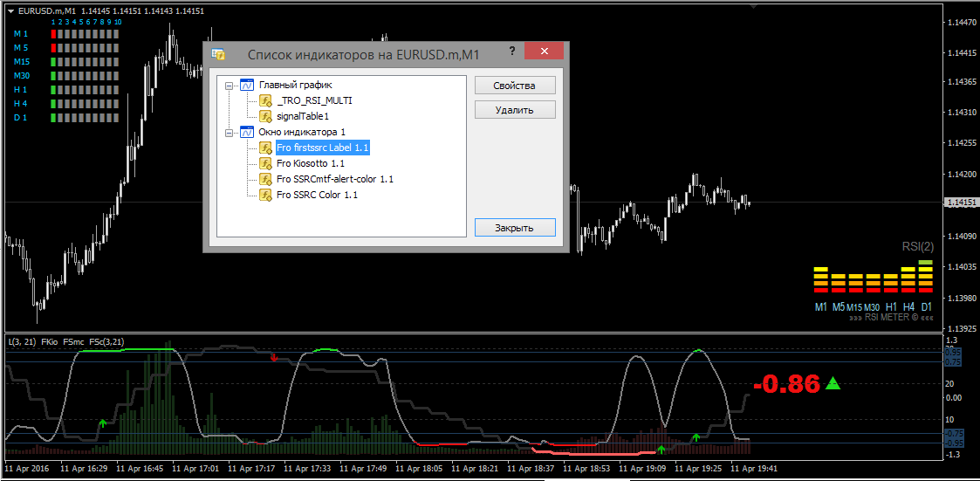Click icon beside Fro Kiosotto 1.1
The width and height of the screenshot is (980, 481).
265,163
